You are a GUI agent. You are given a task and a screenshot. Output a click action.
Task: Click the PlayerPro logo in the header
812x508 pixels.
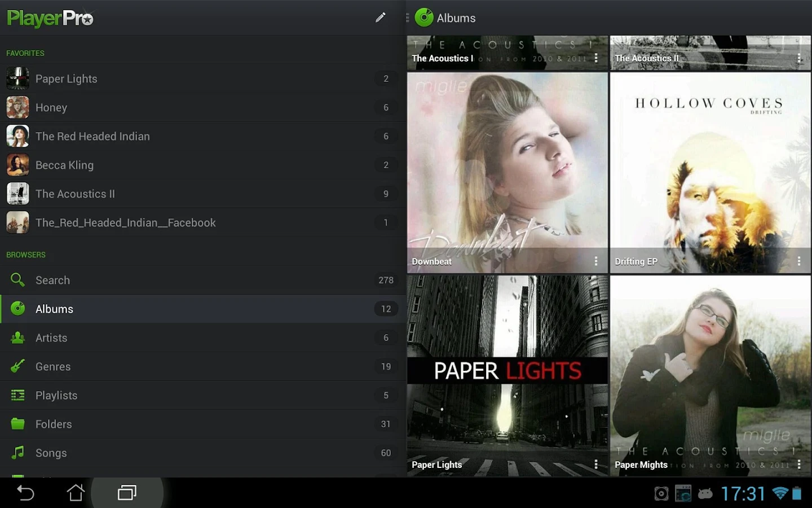click(50, 17)
